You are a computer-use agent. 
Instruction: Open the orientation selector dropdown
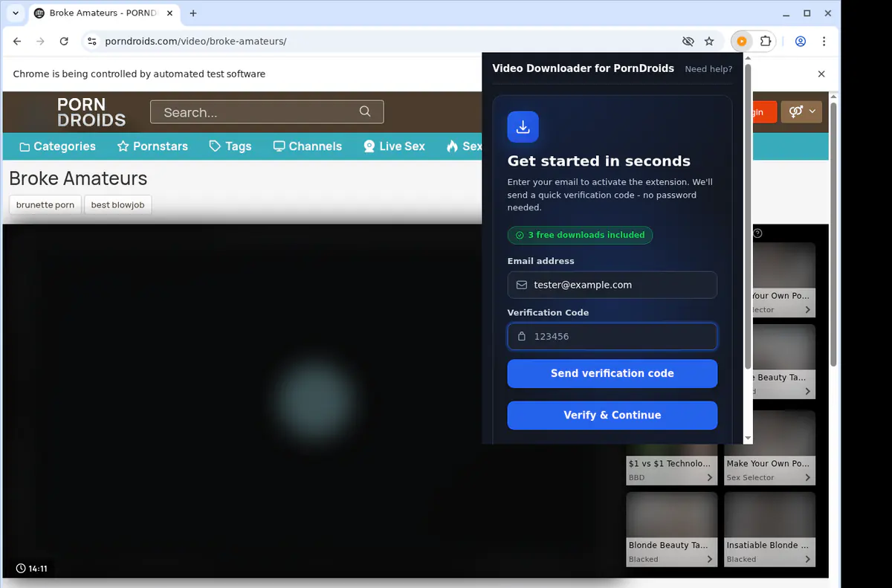(801, 112)
